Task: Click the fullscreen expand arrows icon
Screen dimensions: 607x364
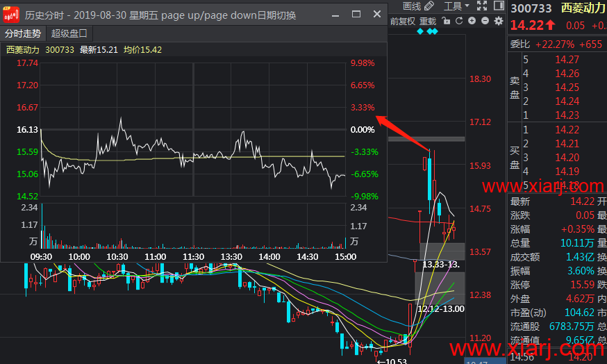Action: [482, 6]
